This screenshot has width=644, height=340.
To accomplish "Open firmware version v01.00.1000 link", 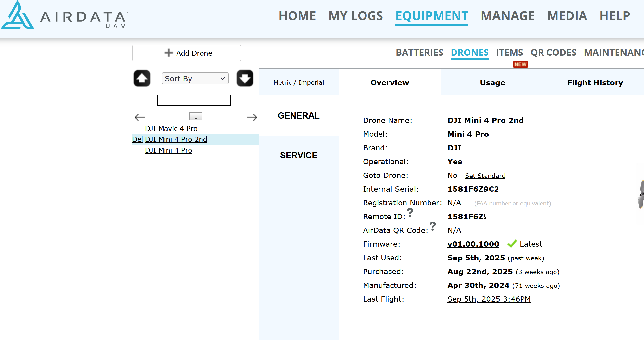I will 473,244.
